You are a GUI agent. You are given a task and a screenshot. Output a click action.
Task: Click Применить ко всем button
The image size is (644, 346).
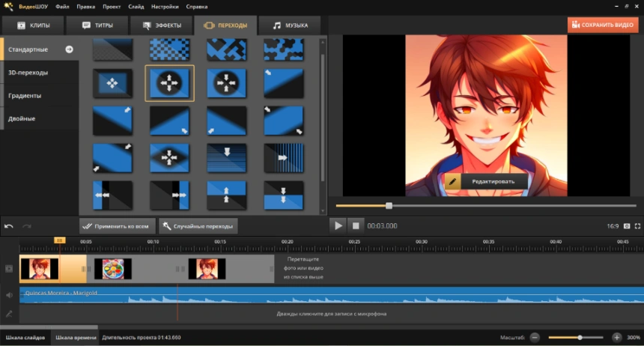(117, 226)
